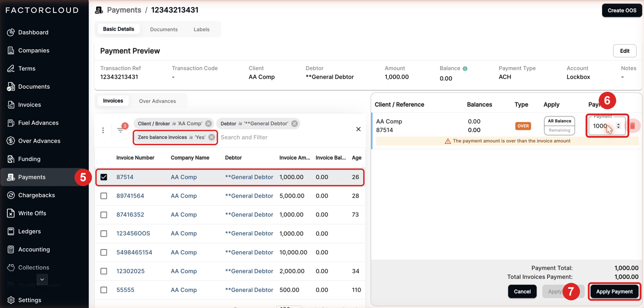Click the OVER type badge

523,126
